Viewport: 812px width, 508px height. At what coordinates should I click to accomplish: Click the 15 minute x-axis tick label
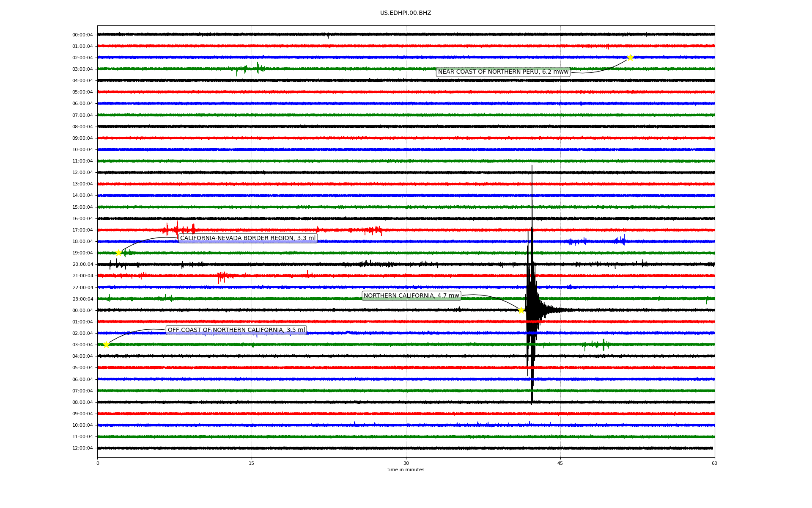pyautogui.click(x=252, y=463)
